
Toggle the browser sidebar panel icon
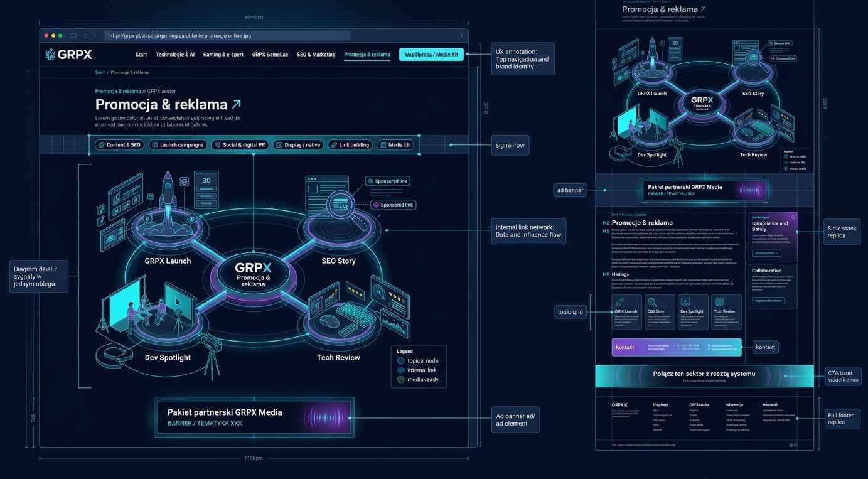pyautogui.click(x=73, y=36)
